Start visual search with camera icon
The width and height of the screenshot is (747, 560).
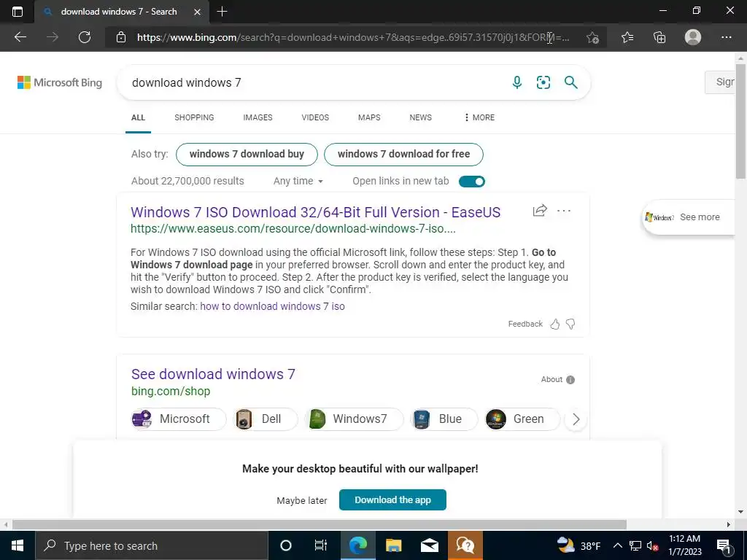coord(543,82)
